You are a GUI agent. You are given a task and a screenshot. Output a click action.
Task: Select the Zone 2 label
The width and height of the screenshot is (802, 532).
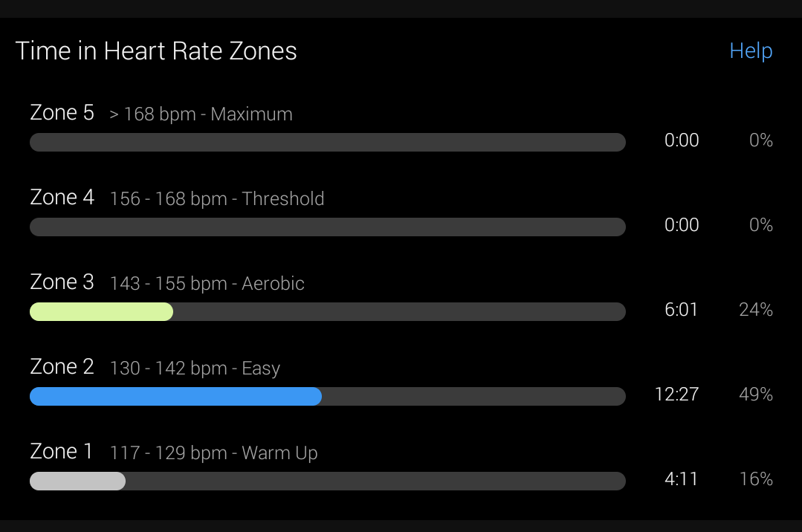pos(62,367)
